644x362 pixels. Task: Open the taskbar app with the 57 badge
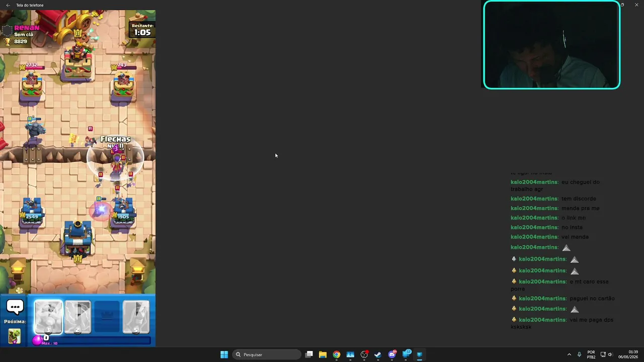click(406, 354)
